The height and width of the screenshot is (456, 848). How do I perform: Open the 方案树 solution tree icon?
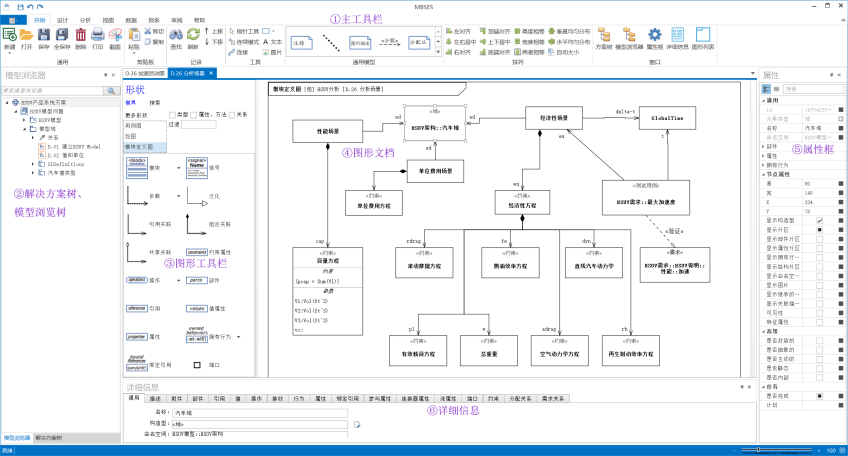[603, 36]
